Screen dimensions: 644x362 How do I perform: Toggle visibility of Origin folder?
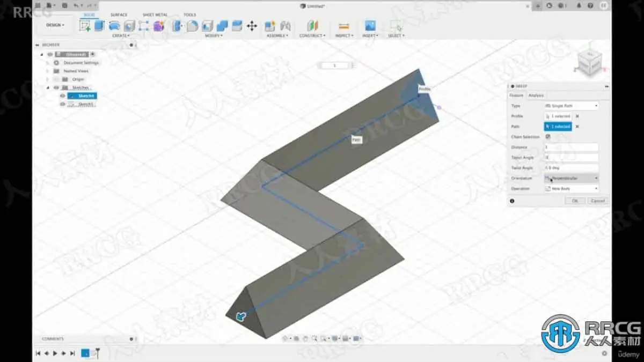pyautogui.click(x=56, y=79)
